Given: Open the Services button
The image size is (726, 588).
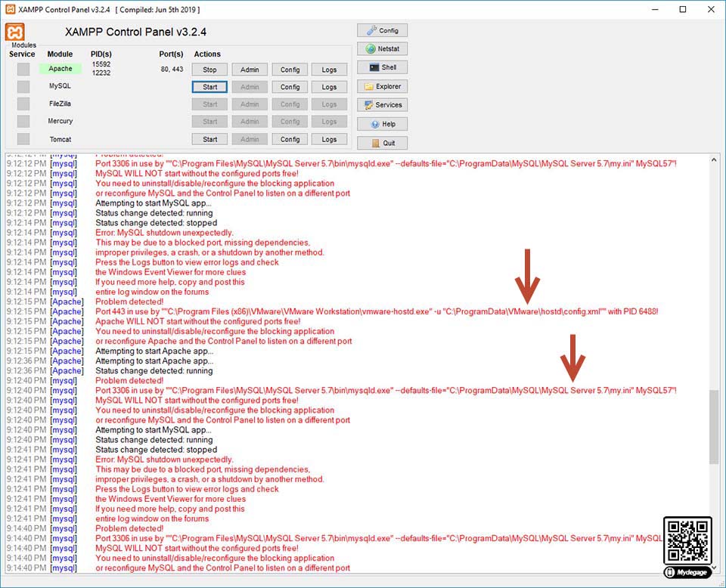Looking at the screenshot, I should 382,105.
